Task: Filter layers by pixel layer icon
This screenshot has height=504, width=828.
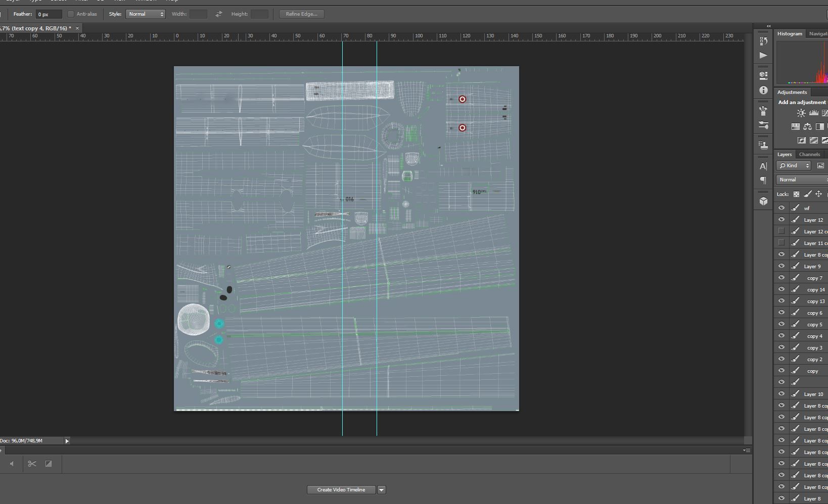Action: [820, 166]
